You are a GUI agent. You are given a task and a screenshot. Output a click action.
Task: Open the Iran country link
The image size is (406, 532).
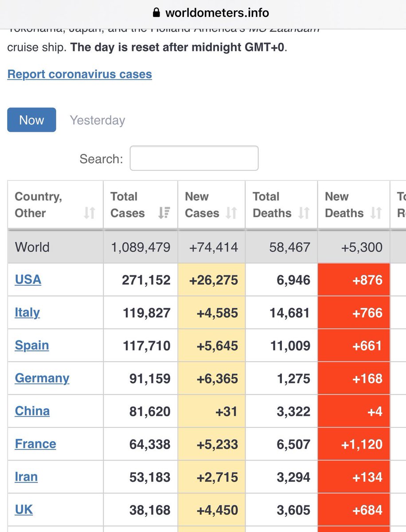(x=26, y=477)
